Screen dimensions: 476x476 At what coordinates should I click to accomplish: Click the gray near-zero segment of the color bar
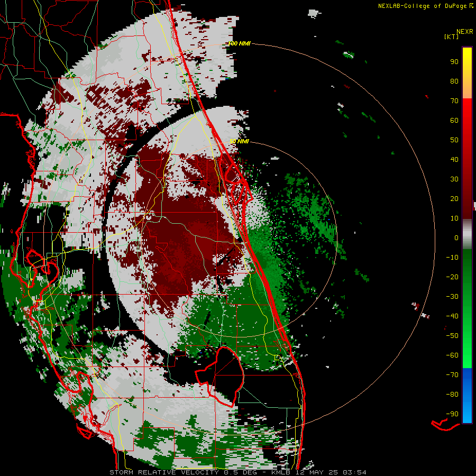click(x=467, y=234)
